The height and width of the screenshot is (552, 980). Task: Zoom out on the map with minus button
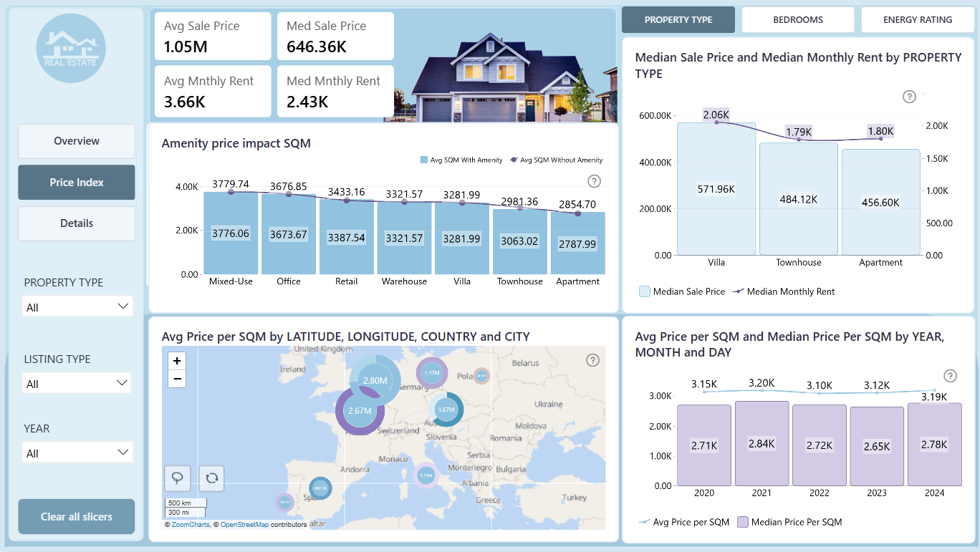(x=177, y=379)
